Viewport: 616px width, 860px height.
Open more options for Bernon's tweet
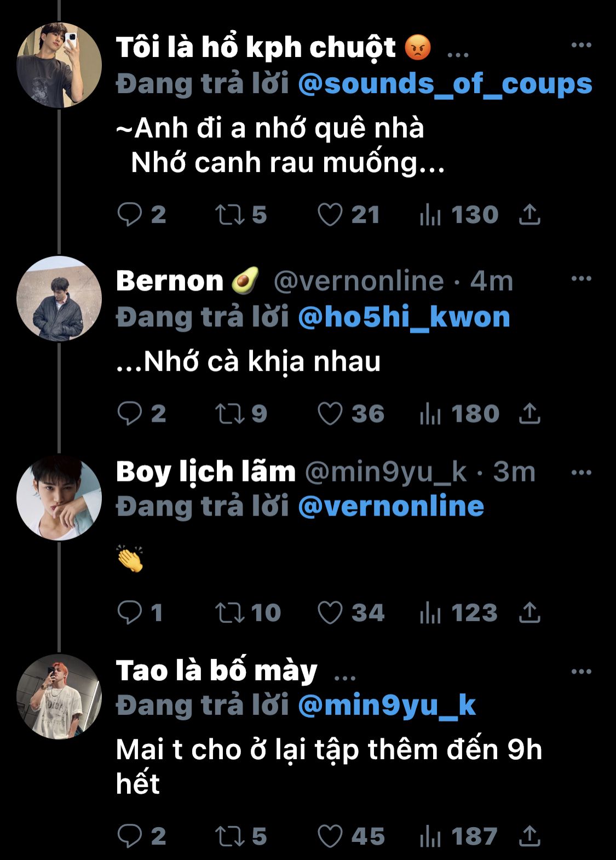tap(581, 279)
